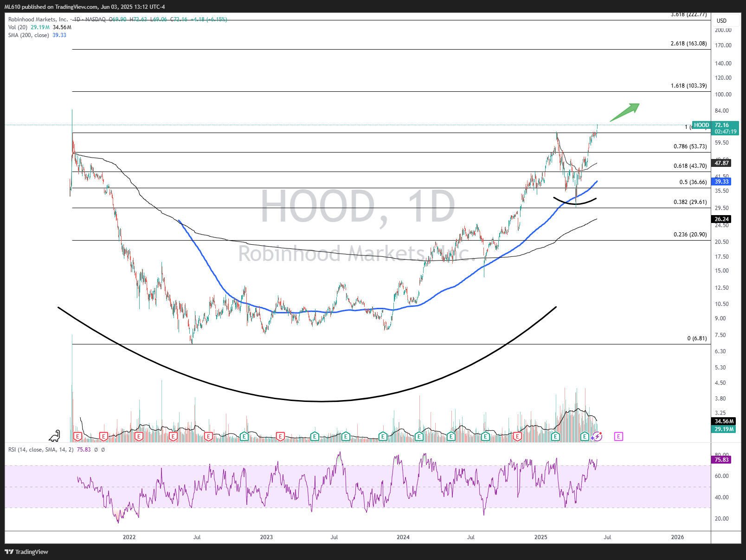Click the 60.00 RSI axis tick
This screenshot has width=746, height=560.
point(721,476)
